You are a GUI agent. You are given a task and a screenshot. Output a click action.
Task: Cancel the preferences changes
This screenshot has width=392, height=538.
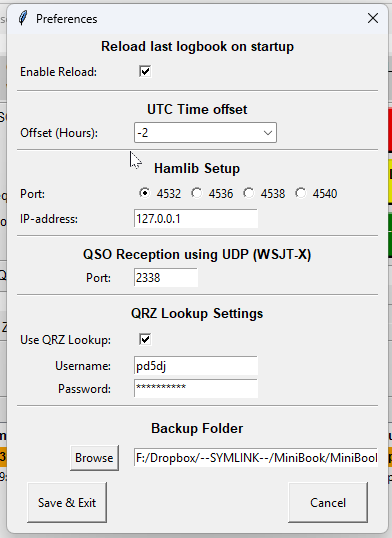[328, 503]
